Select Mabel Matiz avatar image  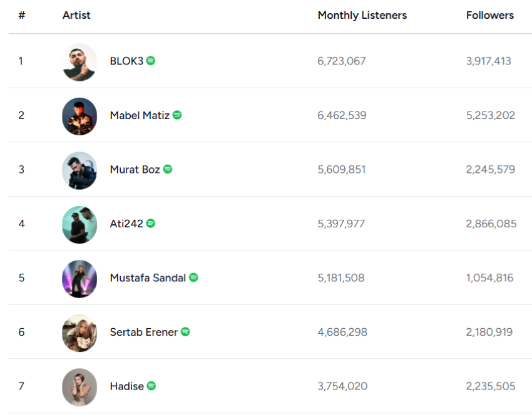click(79, 116)
